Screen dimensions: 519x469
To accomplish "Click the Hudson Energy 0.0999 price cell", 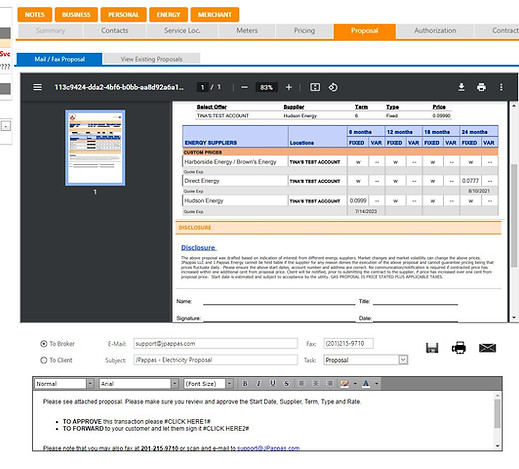I will 358,201.
